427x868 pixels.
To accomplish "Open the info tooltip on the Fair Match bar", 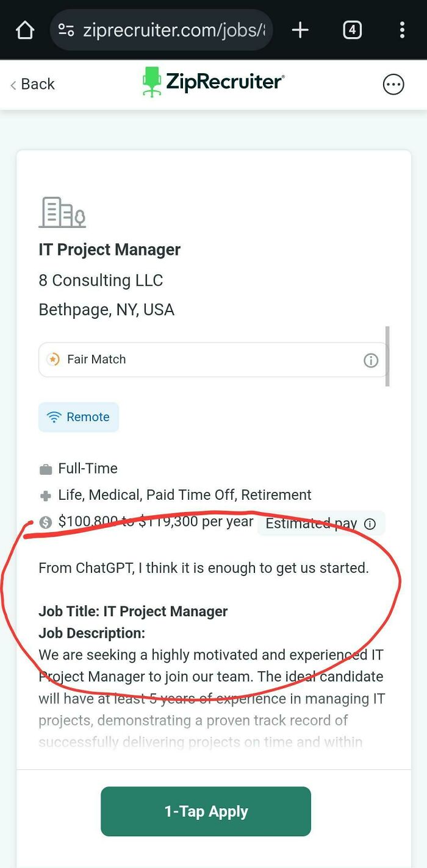I will point(370,360).
